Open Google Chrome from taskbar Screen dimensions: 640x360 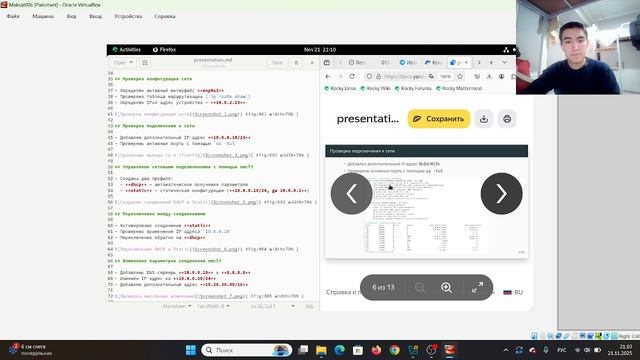(x=394, y=350)
